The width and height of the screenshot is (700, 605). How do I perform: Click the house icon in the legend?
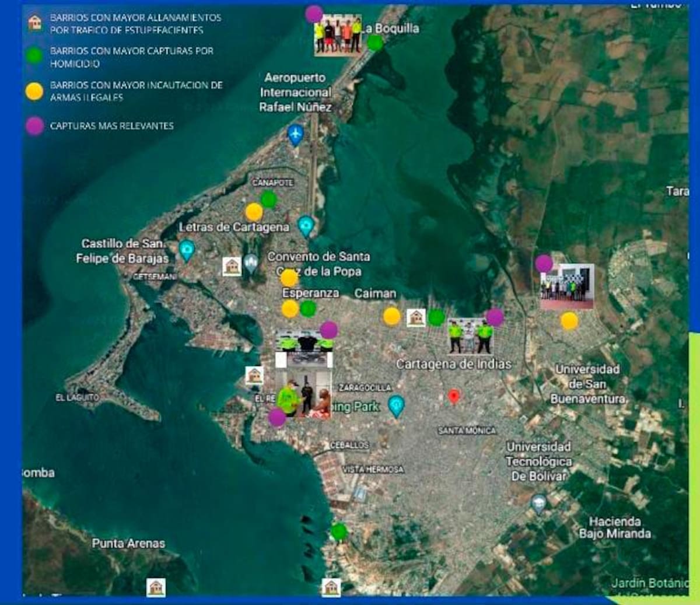pyautogui.click(x=35, y=23)
